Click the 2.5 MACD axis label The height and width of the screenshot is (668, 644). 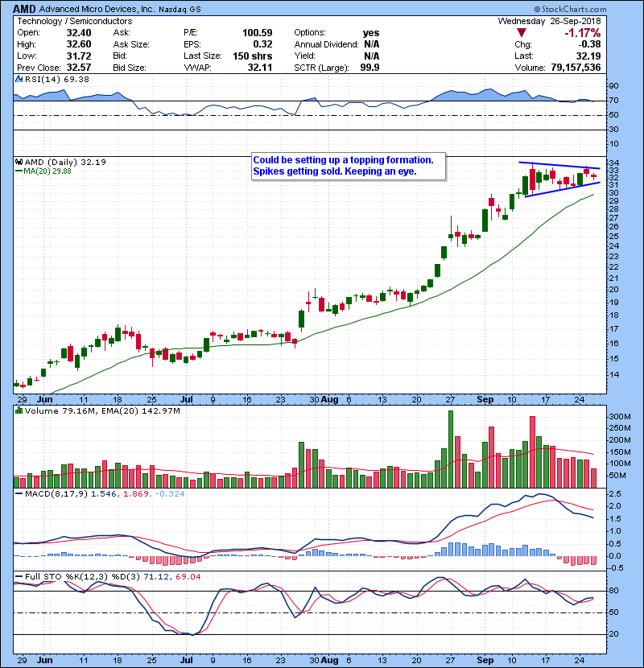616,494
